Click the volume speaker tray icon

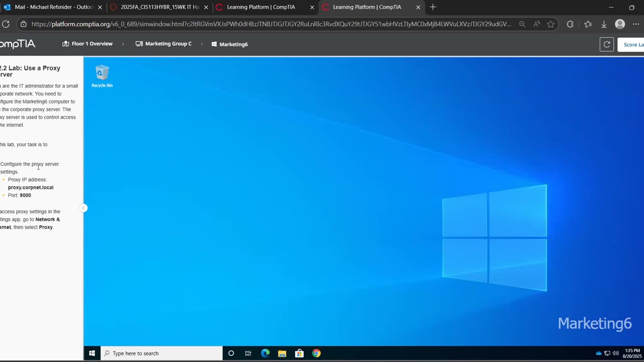615,353
